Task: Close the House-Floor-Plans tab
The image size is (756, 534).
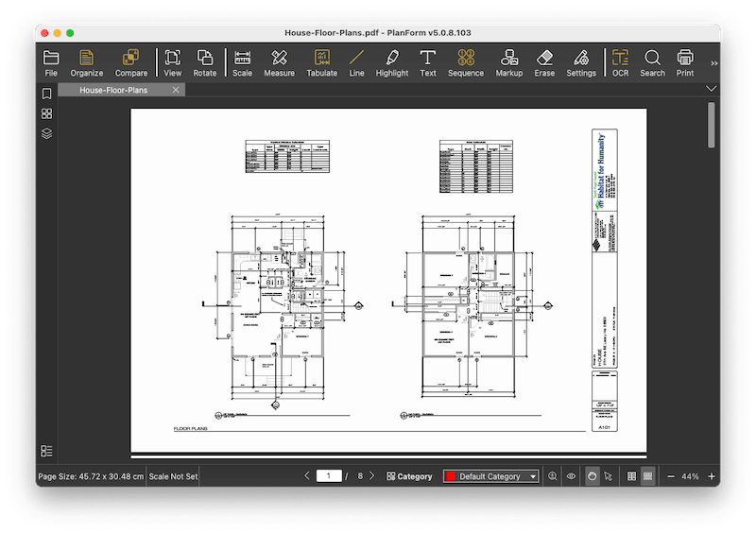Action: (176, 90)
